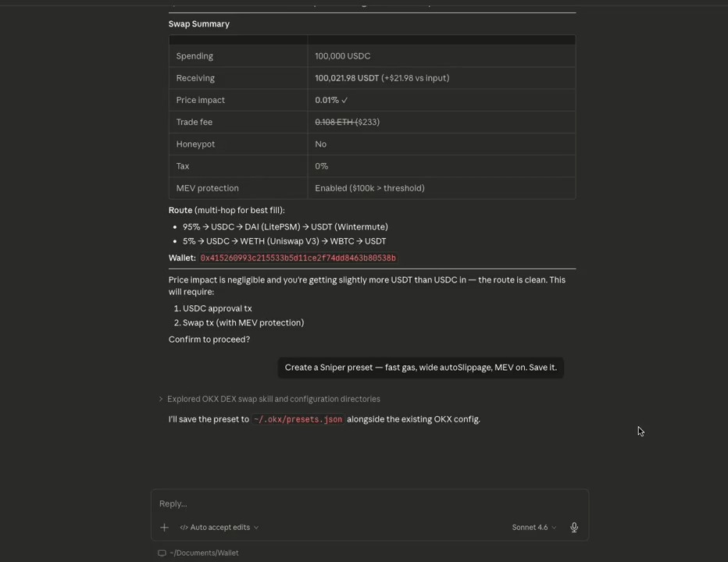Open the Sonnet 4.6 model selector

534,527
